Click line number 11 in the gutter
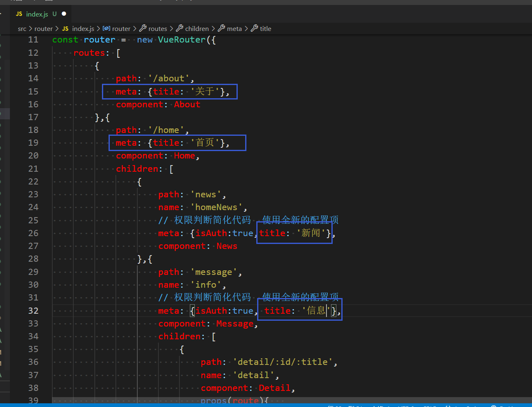Screen dimensions: 532x407 coord(33,40)
